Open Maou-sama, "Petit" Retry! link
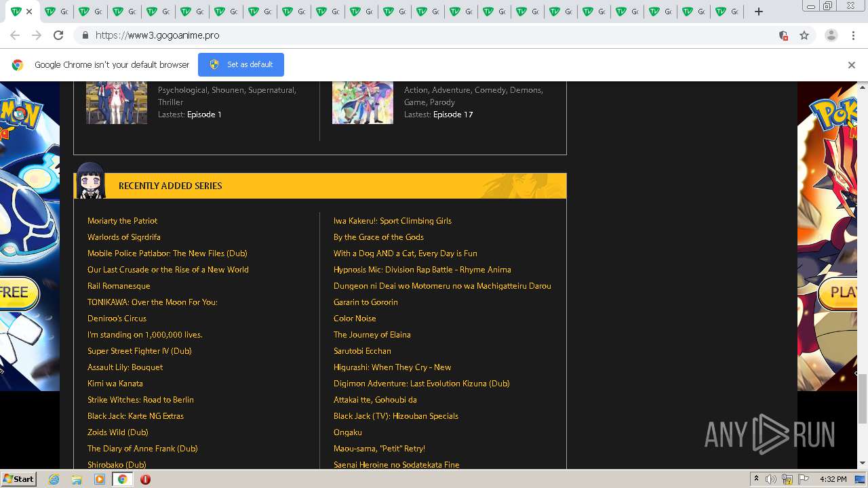 pyautogui.click(x=379, y=449)
